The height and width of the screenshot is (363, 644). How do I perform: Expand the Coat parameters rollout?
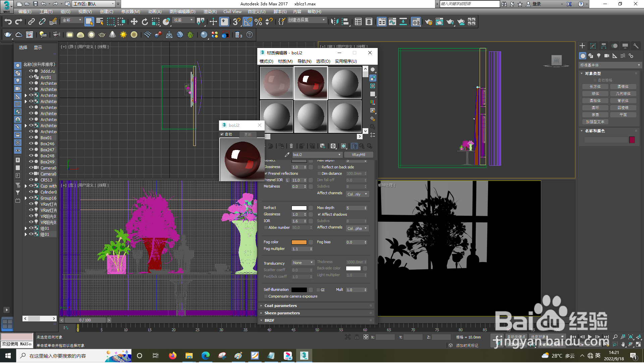(x=280, y=306)
